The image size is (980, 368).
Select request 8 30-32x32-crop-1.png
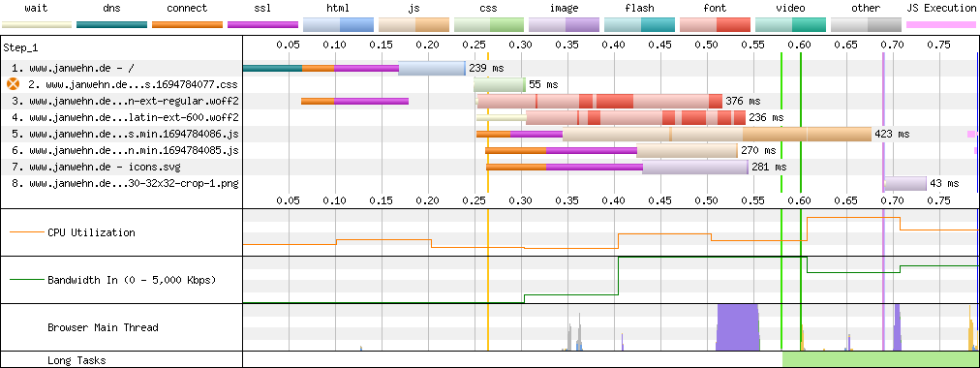pos(125,184)
